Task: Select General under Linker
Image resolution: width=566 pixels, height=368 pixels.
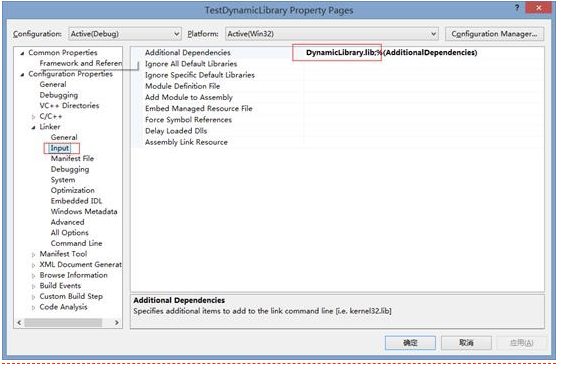Action: coord(64,137)
